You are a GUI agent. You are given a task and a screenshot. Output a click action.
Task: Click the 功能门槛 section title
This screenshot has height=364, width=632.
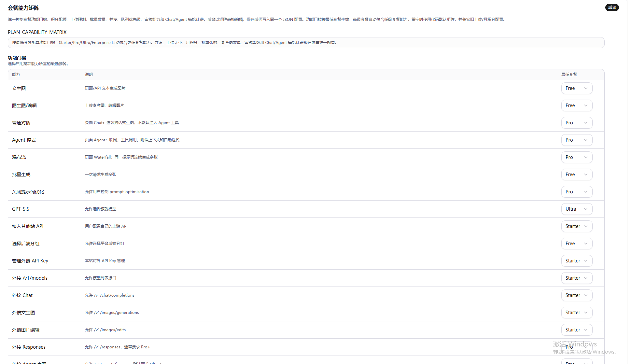(x=17, y=58)
